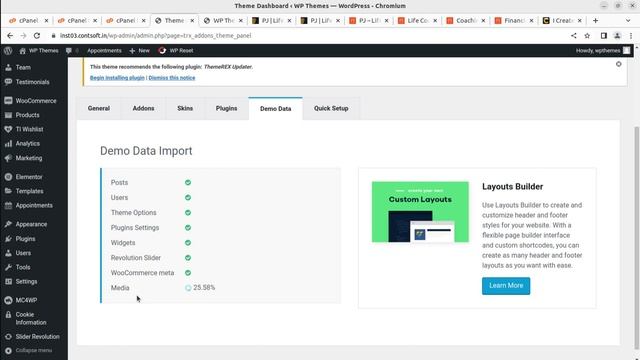
Task: Click the Dismiss this notice link
Action: [x=172, y=78]
